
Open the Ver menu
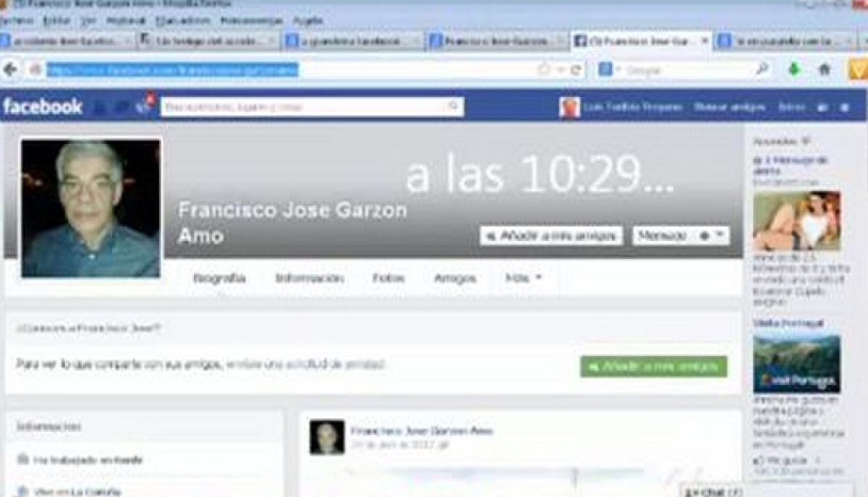click(x=88, y=20)
